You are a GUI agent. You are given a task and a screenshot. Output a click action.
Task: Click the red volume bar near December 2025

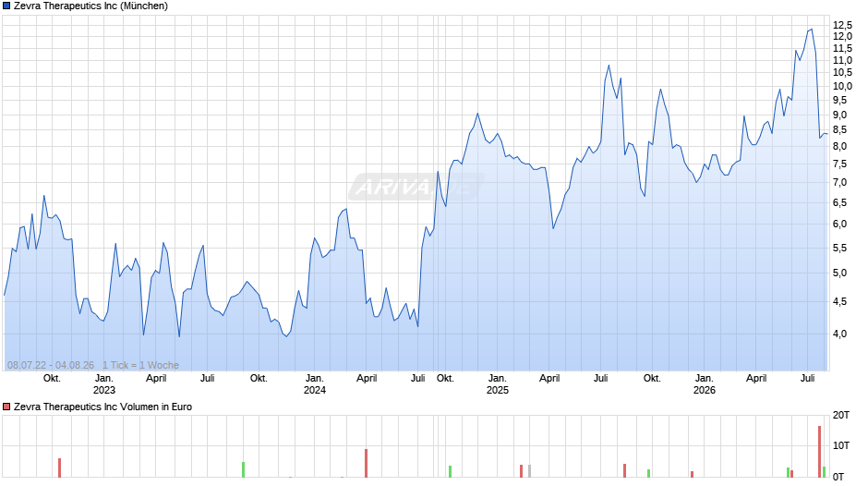pyautogui.click(x=692, y=474)
